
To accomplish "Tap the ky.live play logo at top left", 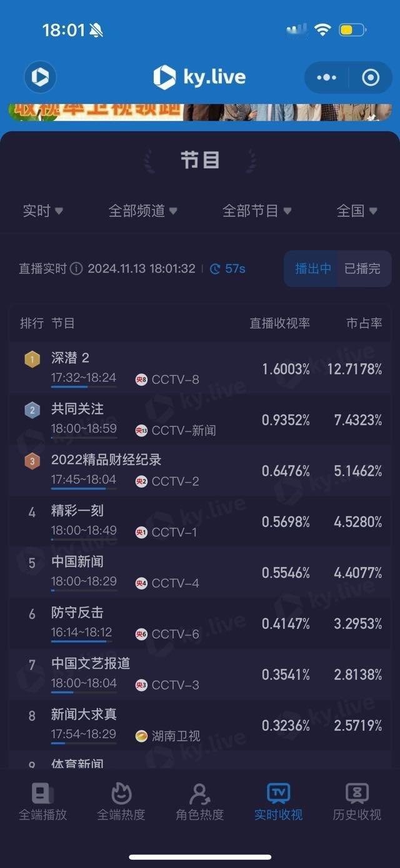I will pos(40,78).
